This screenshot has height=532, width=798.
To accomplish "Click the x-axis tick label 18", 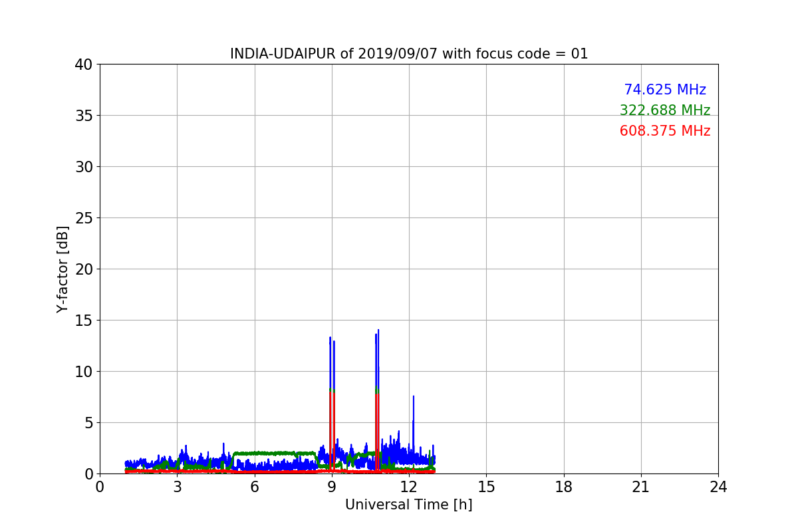I will click(x=564, y=487).
